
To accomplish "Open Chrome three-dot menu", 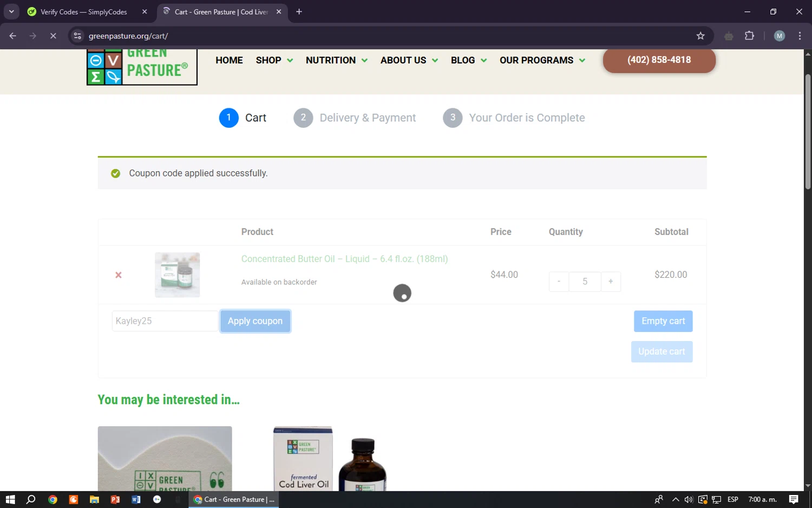I will [x=800, y=36].
